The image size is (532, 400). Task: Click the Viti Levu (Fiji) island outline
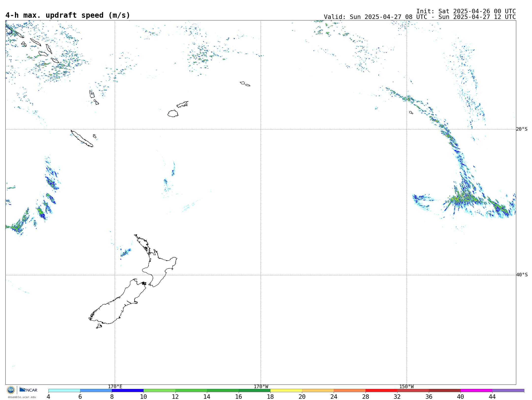173,113
